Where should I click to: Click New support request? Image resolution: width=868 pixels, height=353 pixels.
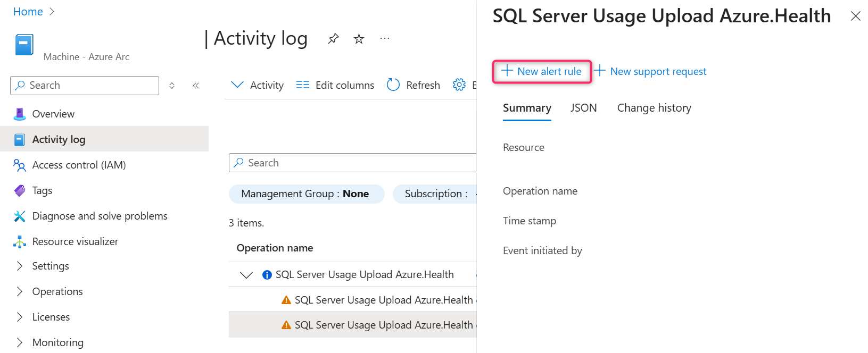click(x=651, y=71)
